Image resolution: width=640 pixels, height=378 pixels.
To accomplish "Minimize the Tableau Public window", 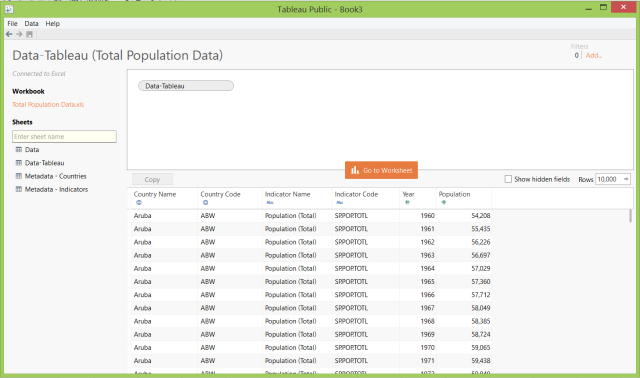I will click(589, 9).
